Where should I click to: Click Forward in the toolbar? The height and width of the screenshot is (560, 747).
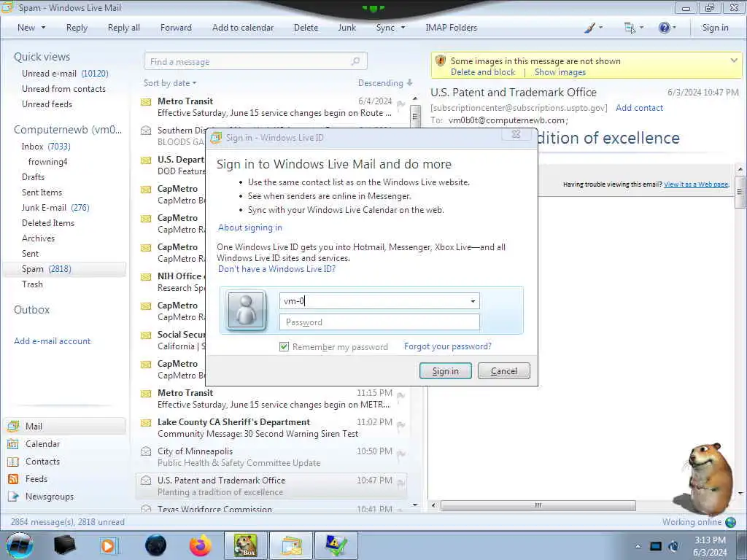click(176, 28)
